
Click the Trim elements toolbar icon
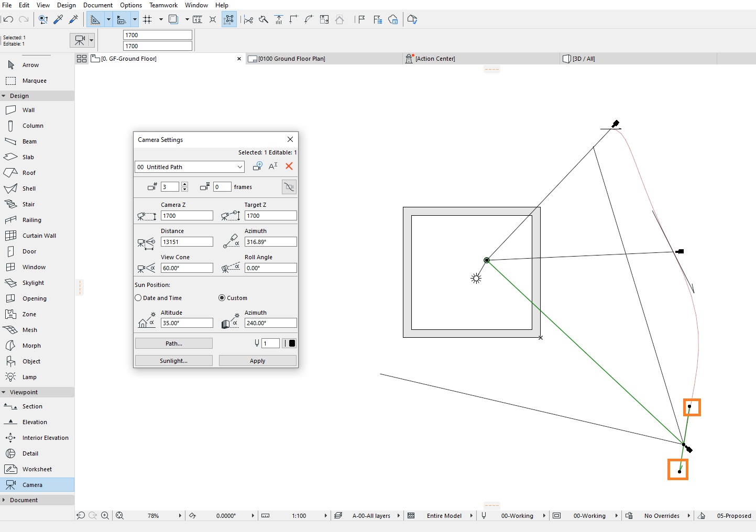click(248, 19)
